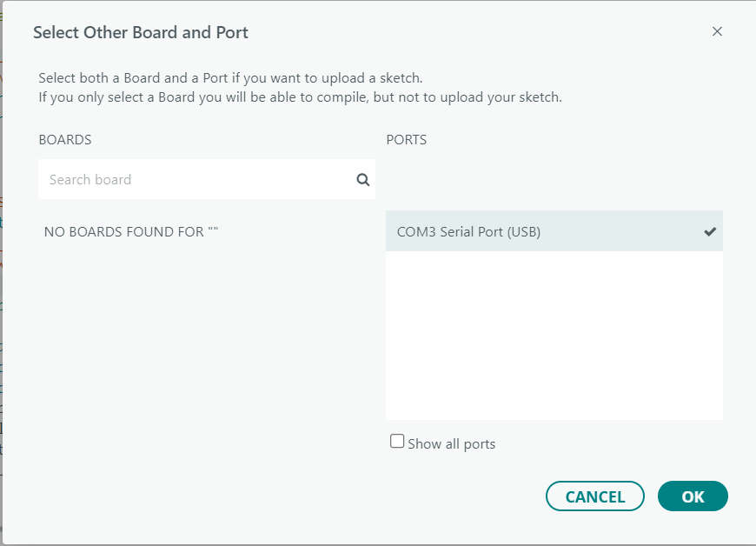Click blank space above the COM3 entry
756x546 pixels.
[x=554, y=184]
